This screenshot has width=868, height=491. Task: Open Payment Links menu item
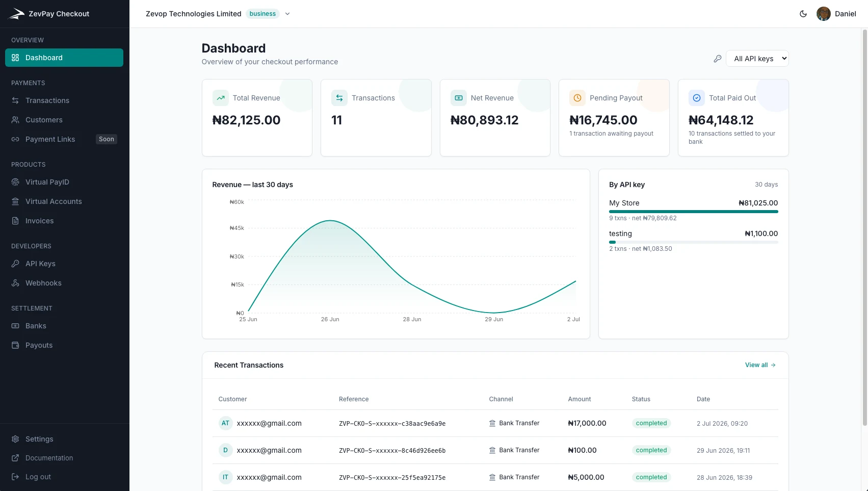(x=64, y=139)
